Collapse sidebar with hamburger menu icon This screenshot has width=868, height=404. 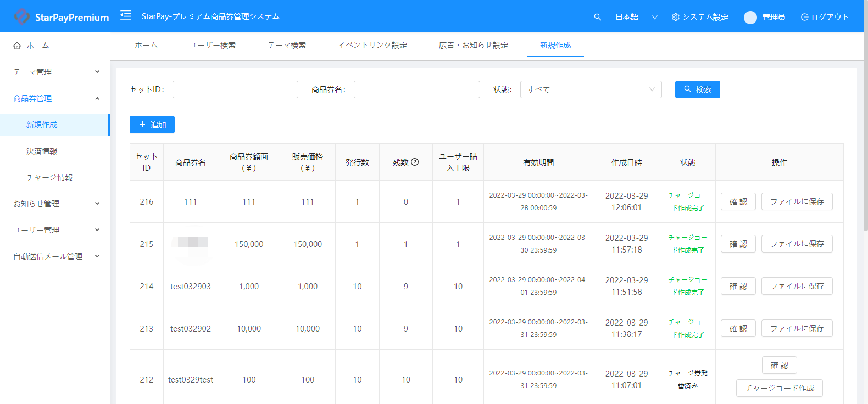tap(126, 15)
